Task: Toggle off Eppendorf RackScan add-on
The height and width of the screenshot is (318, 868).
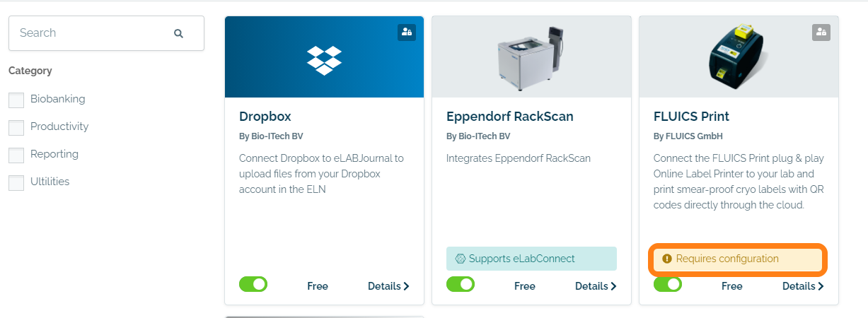Action: click(x=461, y=284)
